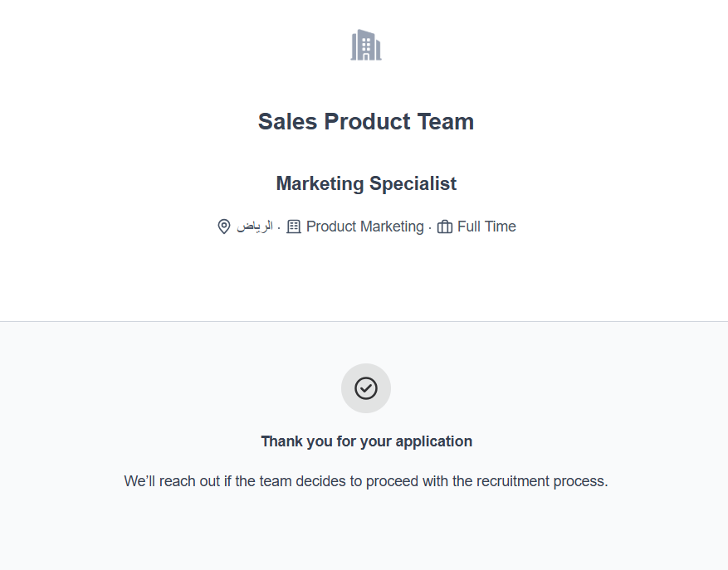
Task: Click the word recruitment in the message
Action: (514, 481)
